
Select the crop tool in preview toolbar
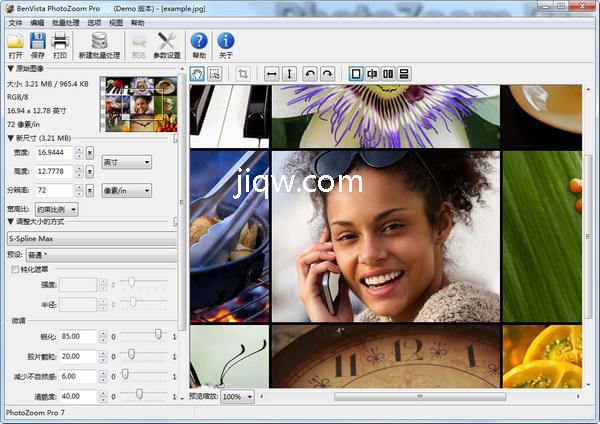[243, 74]
